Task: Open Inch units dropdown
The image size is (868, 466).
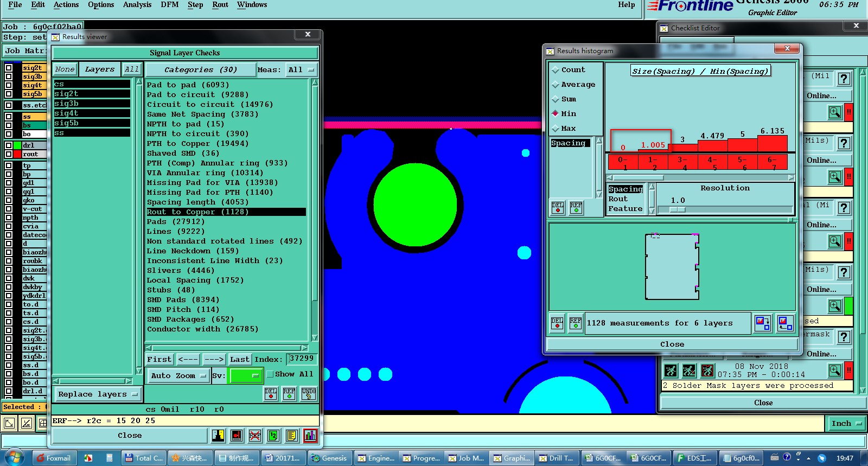Action: pyautogui.click(x=846, y=424)
